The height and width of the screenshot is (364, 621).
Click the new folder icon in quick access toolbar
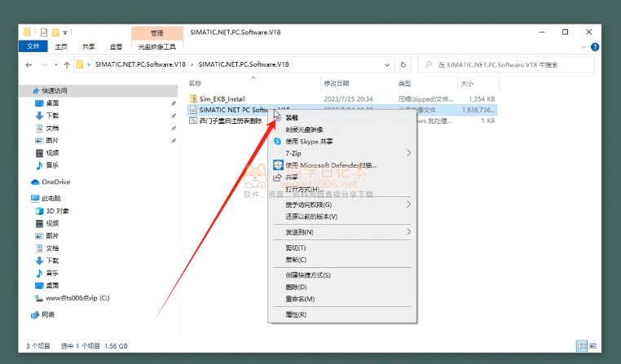click(x=55, y=33)
